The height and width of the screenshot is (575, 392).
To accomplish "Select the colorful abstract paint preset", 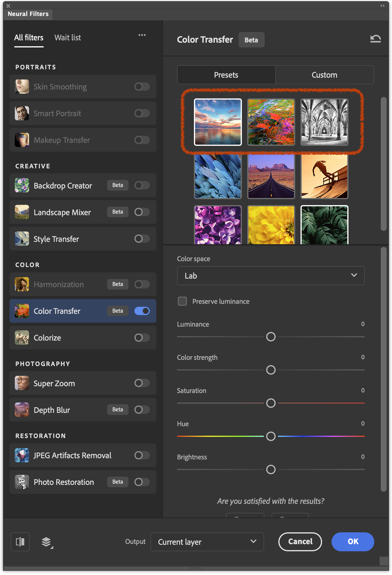I will click(x=271, y=122).
